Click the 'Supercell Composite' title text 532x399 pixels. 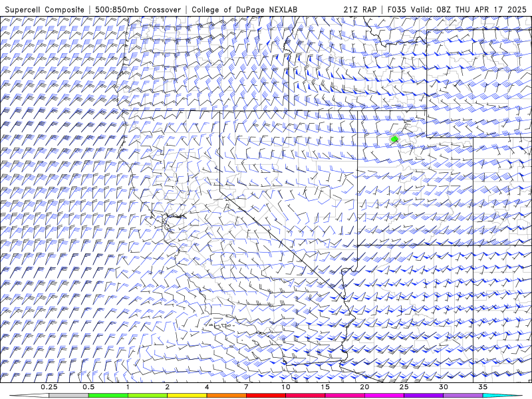click(45, 9)
